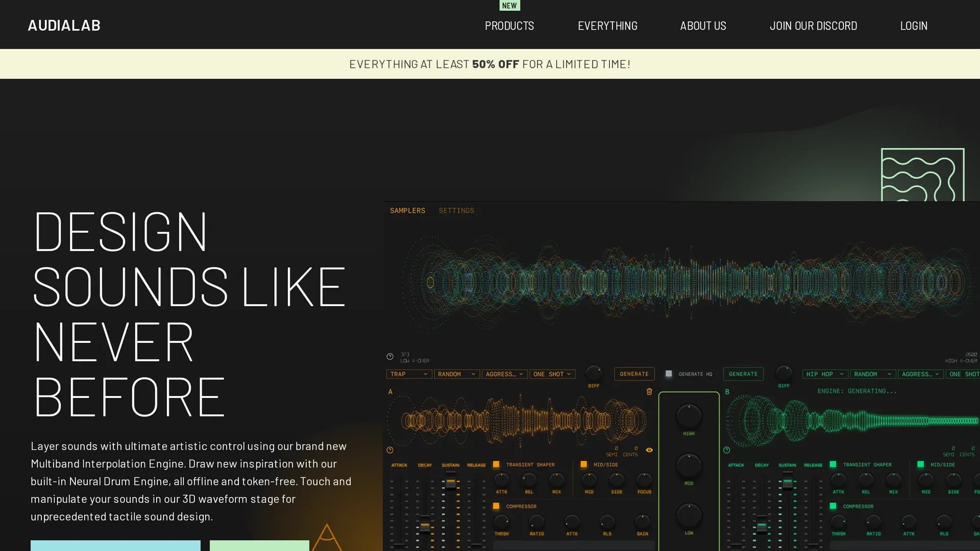Screen dimensions: 980x551
Task: Click sampler A DECAY fader handle
Action: click(x=425, y=526)
